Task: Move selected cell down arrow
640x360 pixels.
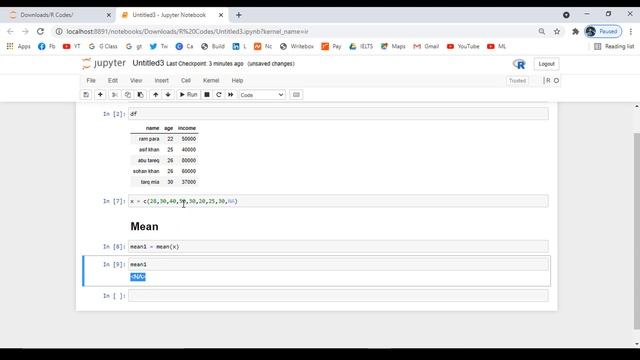Action: 168,95
